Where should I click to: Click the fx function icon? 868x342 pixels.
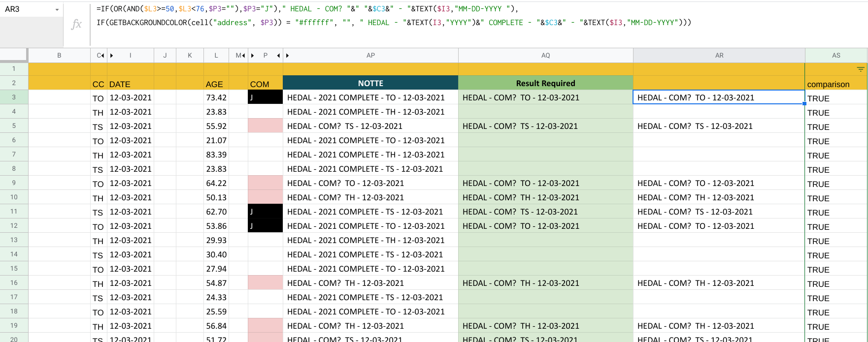pos(76,24)
